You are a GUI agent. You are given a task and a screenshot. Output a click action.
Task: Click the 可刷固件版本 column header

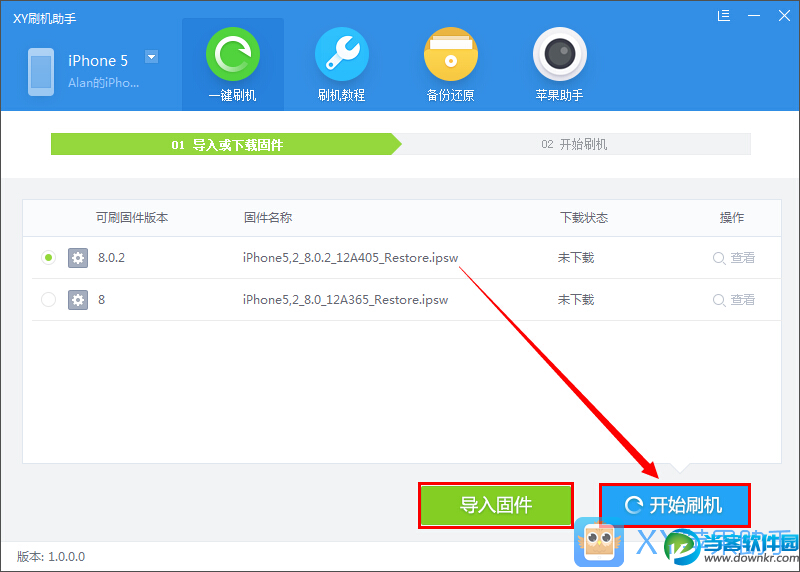(132, 218)
